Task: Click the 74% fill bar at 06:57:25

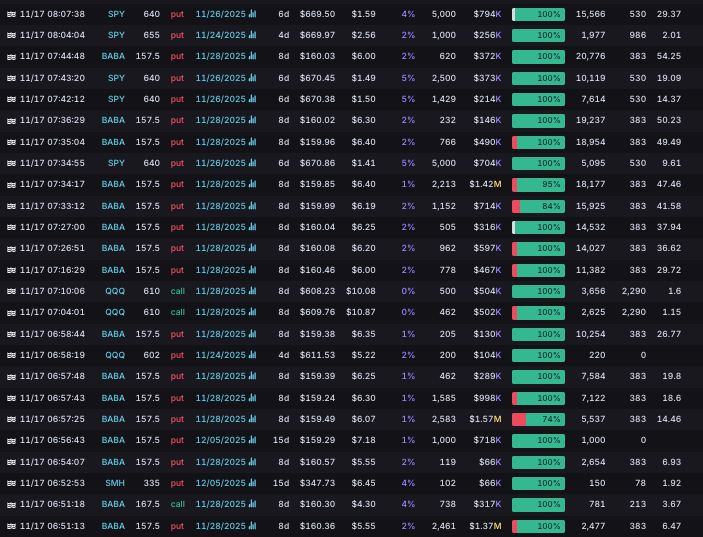Action: click(x=538, y=420)
